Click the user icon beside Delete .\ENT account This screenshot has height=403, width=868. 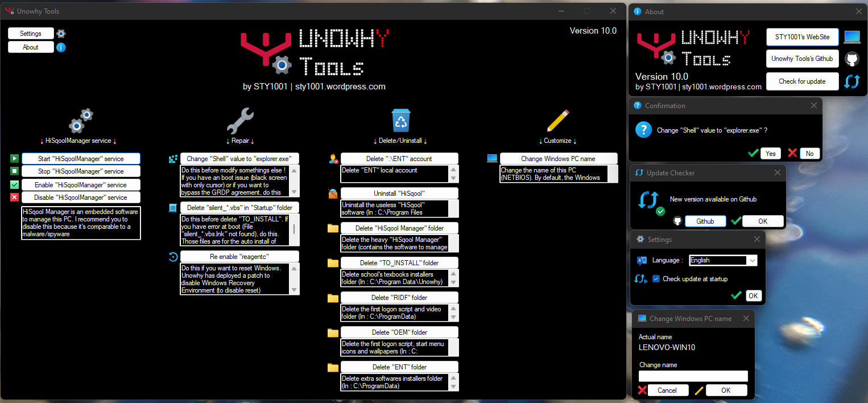point(333,159)
